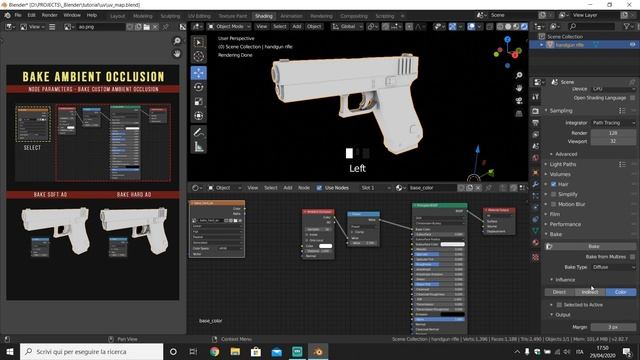This screenshot has height=360, width=640.
Task: Click the image editor zoom magnifier icon
Action: click(x=177, y=41)
